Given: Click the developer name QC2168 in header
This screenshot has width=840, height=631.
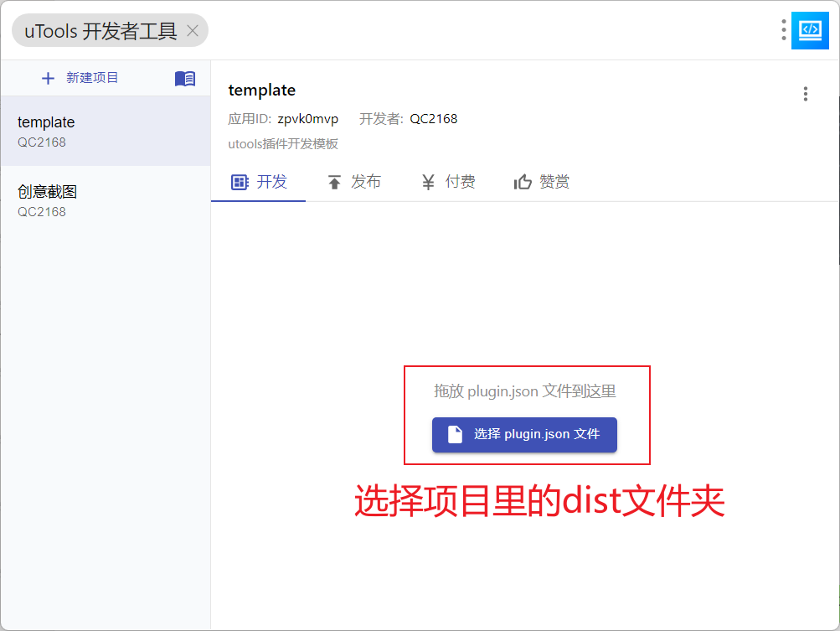Looking at the screenshot, I should point(433,119).
